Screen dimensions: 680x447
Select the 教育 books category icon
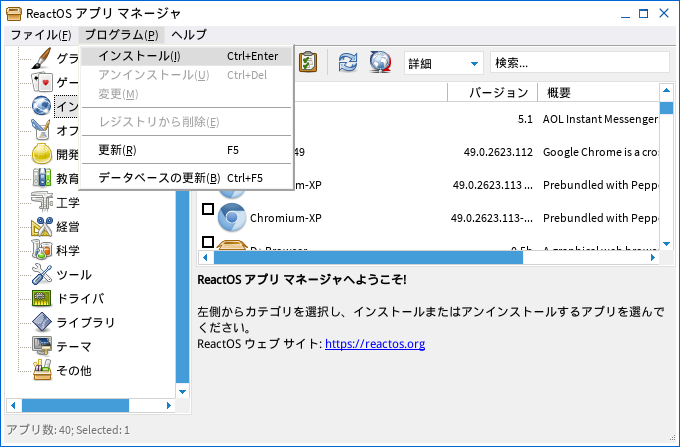[42, 177]
